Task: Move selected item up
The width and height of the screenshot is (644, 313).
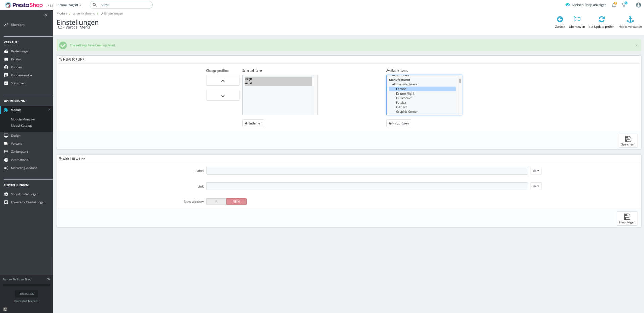Action: 223,81
